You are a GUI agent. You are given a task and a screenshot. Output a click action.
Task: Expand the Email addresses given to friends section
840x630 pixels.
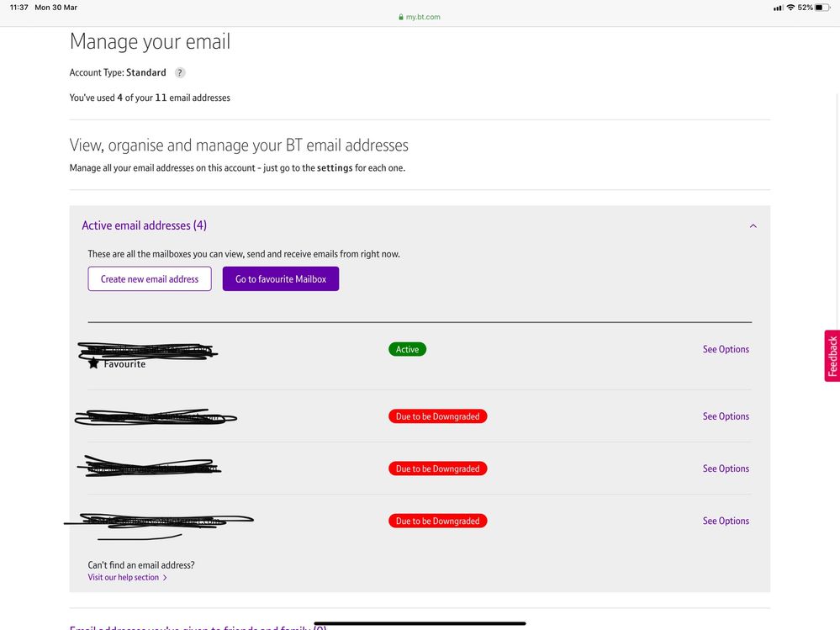198,627
